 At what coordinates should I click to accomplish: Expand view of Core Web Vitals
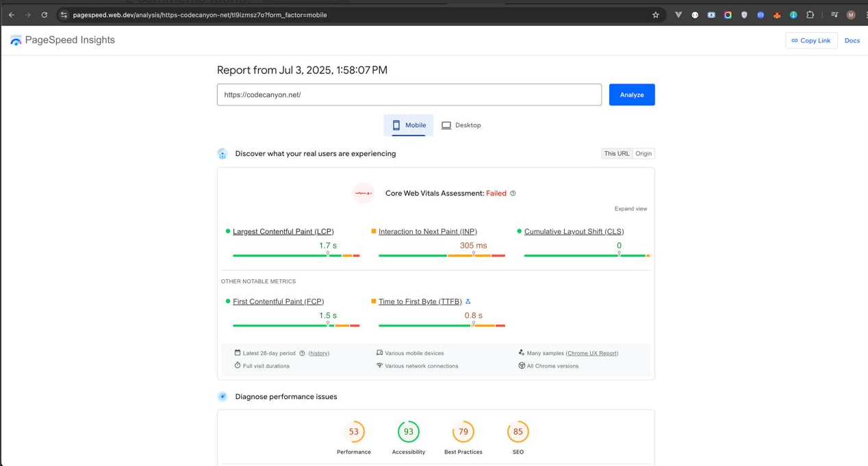(630, 209)
